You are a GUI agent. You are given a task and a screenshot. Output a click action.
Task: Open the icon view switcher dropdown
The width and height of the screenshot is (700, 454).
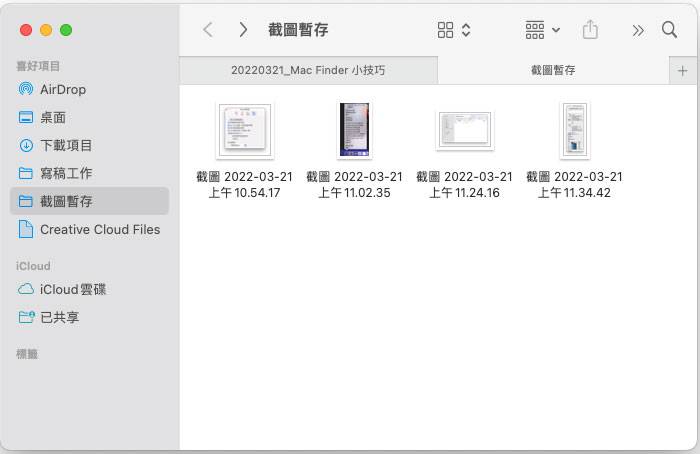click(x=453, y=30)
